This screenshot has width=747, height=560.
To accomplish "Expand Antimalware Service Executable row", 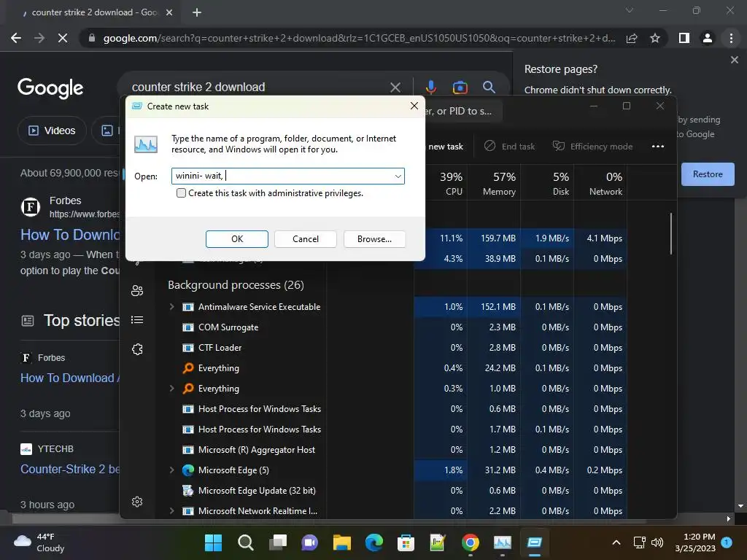I will [x=171, y=307].
